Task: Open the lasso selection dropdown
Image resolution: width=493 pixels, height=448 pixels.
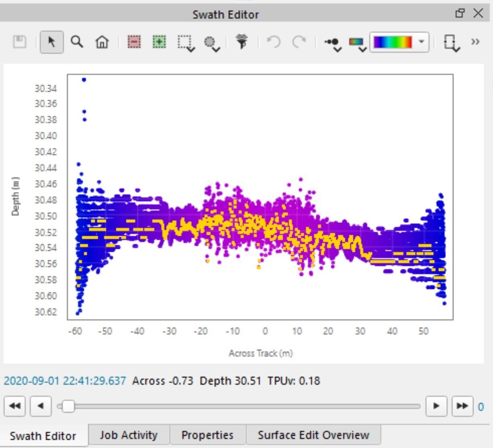Action: 212,43
